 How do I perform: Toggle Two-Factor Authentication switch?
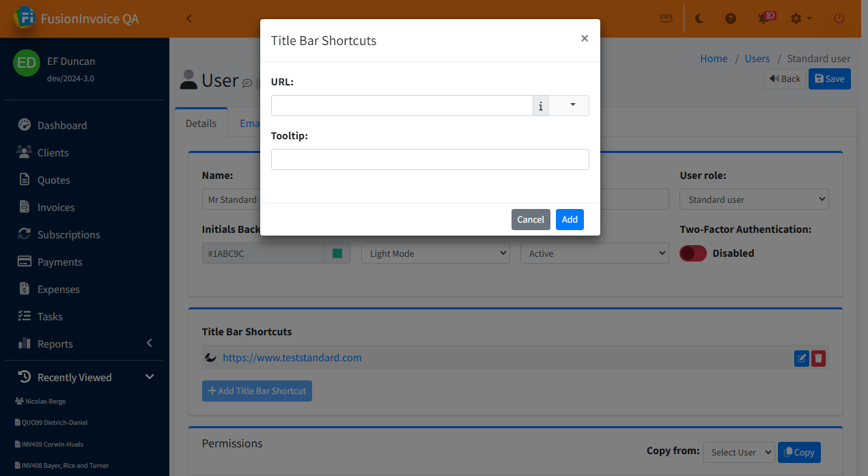692,253
